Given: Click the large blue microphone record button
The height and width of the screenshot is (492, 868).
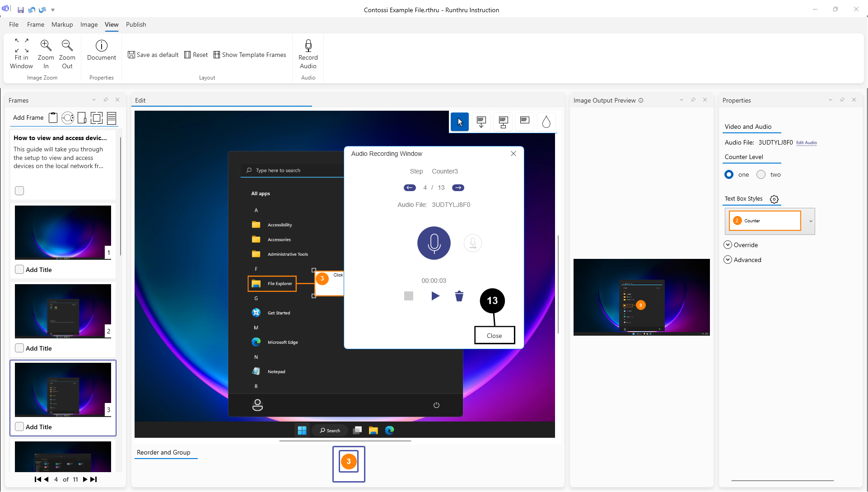Looking at the screenshot, I should click(434, 243).
